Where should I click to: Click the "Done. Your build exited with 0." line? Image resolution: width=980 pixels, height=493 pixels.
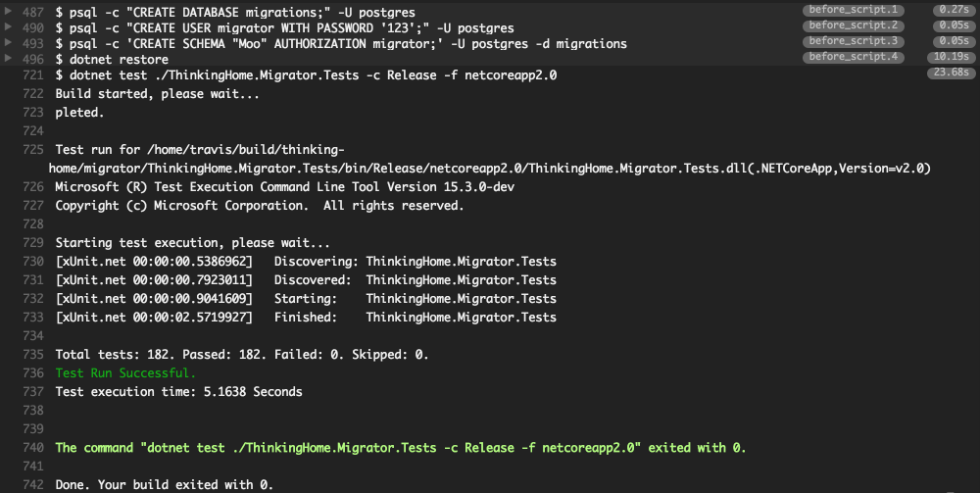click(164, 485)
